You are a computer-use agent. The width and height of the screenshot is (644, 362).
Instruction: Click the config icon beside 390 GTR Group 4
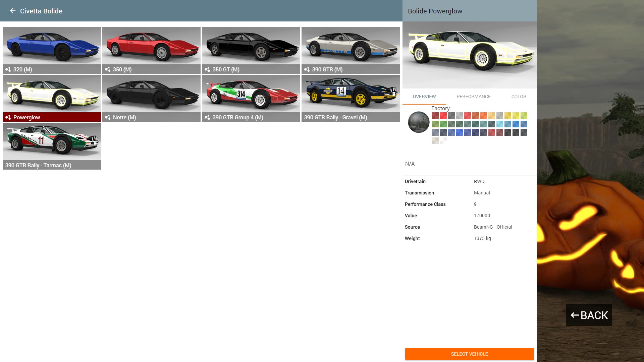click(207, 117)
